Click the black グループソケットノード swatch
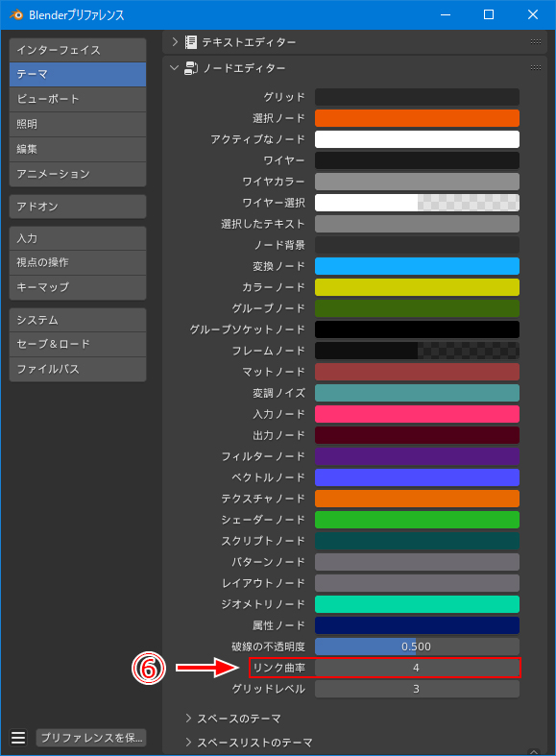This screenshot has width=556, height=756. coord(418,329)
